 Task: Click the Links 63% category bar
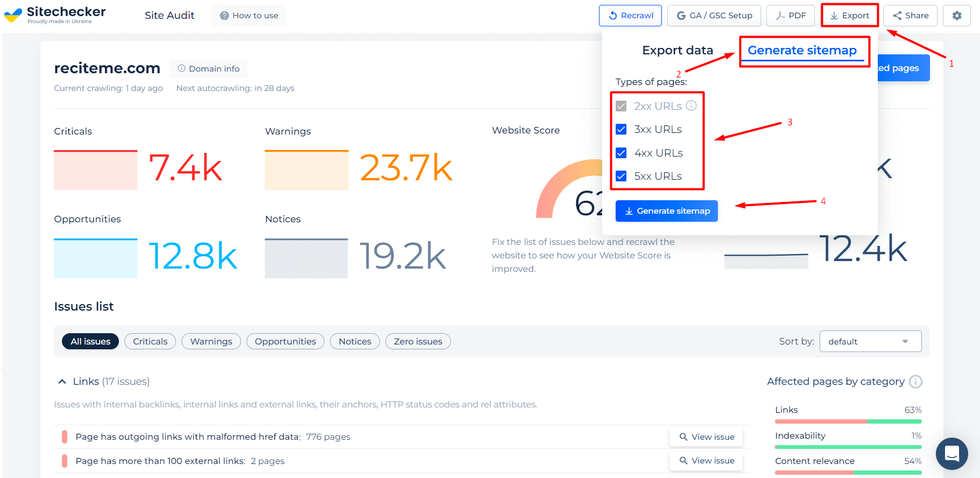point(848,421)
